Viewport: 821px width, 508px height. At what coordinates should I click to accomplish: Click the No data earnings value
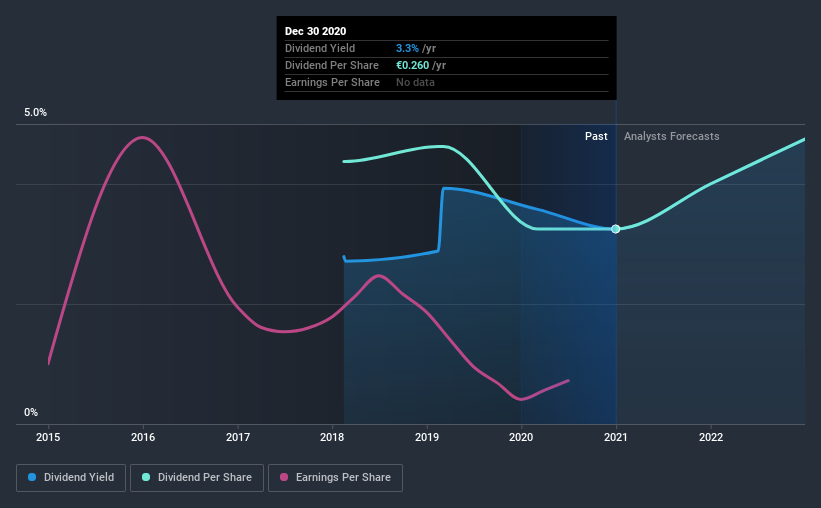(x=415, y=82)
